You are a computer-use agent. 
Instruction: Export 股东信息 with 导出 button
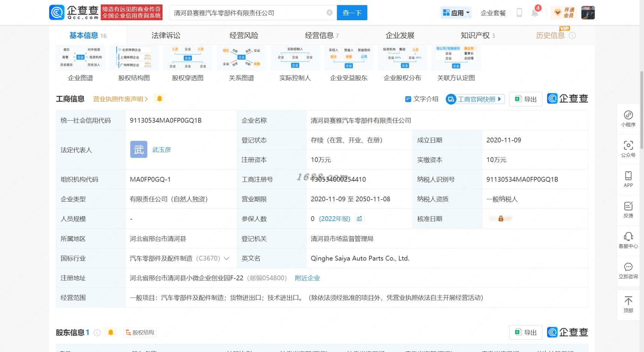526,333
